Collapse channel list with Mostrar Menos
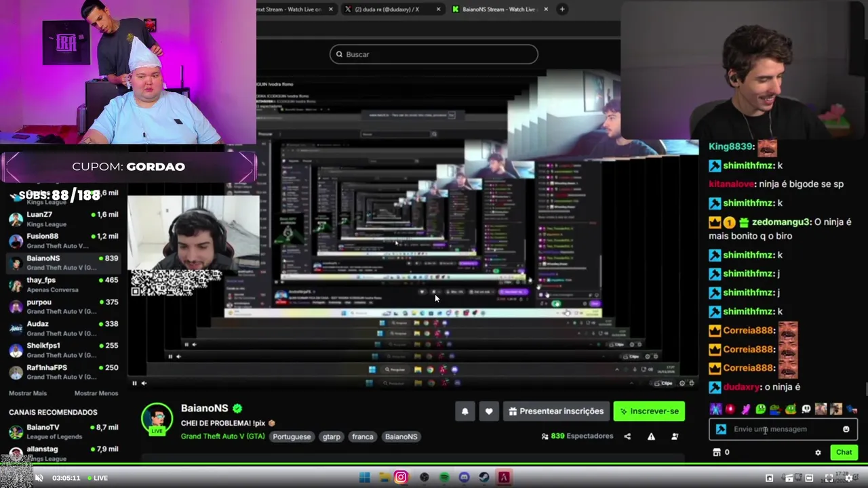 click(96, 393)
